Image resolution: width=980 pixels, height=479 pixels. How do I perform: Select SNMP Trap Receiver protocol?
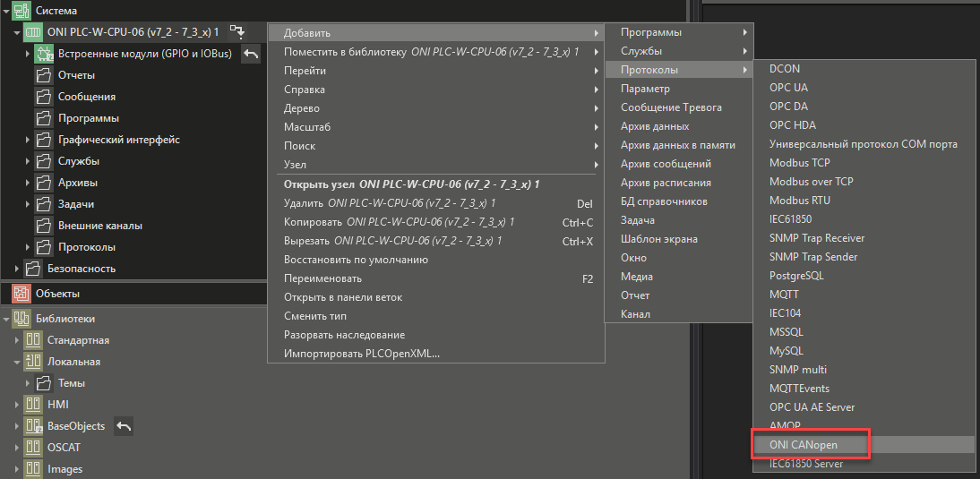click(864, 238)
